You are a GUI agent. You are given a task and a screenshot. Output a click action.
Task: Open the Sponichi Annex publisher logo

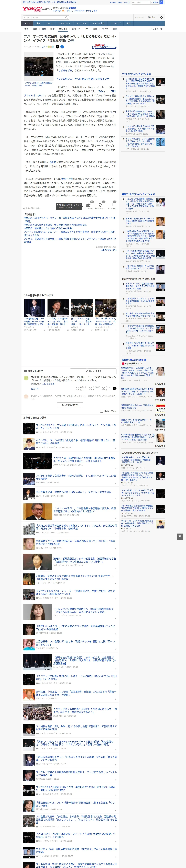pyautogui.click(x=104, y=47)
